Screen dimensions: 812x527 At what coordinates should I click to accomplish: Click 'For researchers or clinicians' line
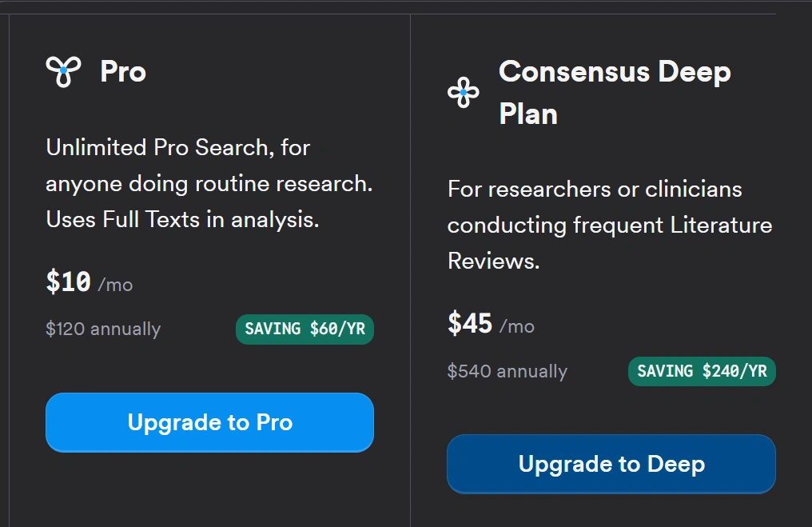click(x=595, y=190)
